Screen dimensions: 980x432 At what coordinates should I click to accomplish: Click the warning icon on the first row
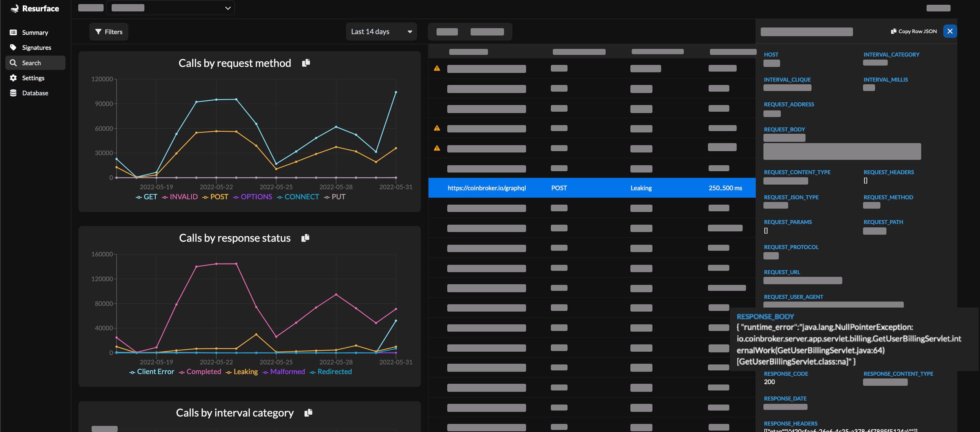tap(437, 69)
